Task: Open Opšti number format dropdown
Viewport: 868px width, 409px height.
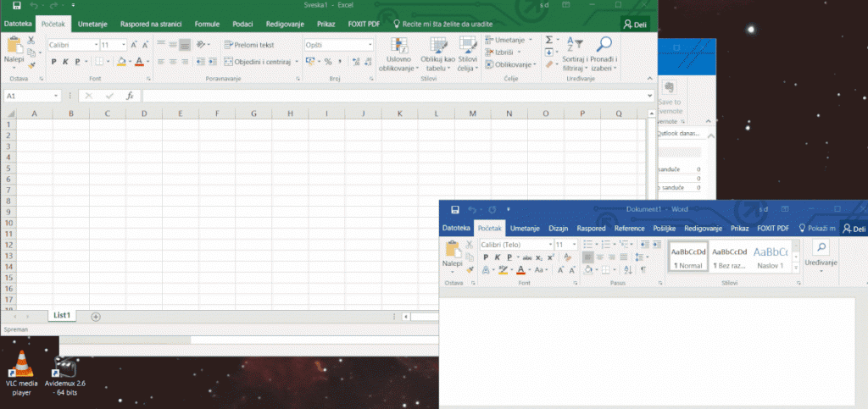Action: (x=370, y=45)
